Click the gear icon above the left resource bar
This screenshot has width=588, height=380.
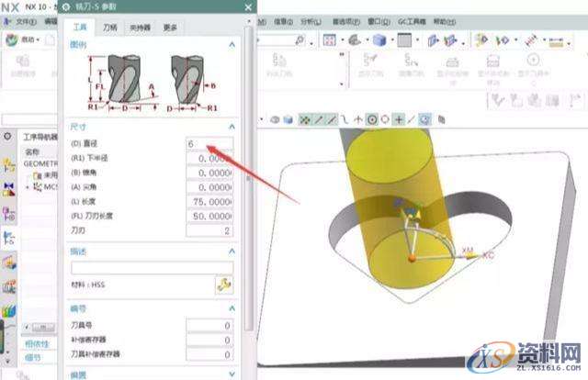coord(8,136)
